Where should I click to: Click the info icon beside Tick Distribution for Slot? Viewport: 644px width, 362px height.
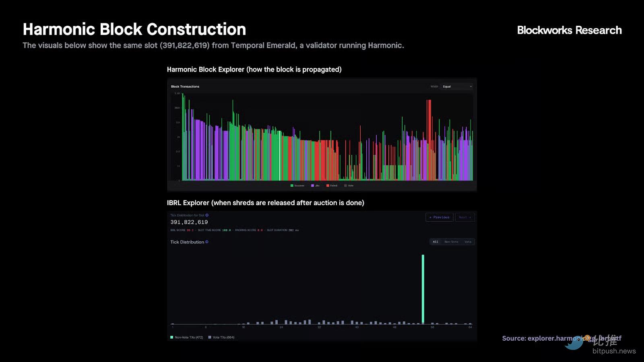tap(207, 215)
